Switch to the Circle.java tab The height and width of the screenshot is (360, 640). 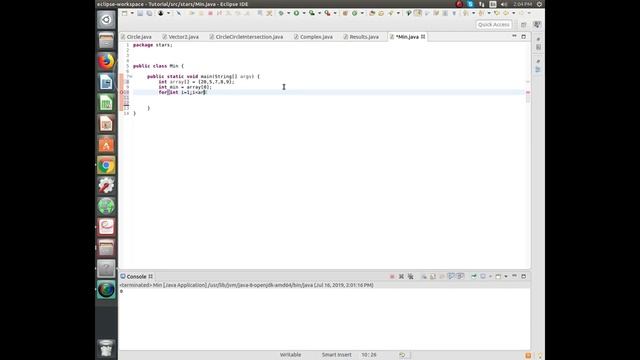click(x=139, y=37)
